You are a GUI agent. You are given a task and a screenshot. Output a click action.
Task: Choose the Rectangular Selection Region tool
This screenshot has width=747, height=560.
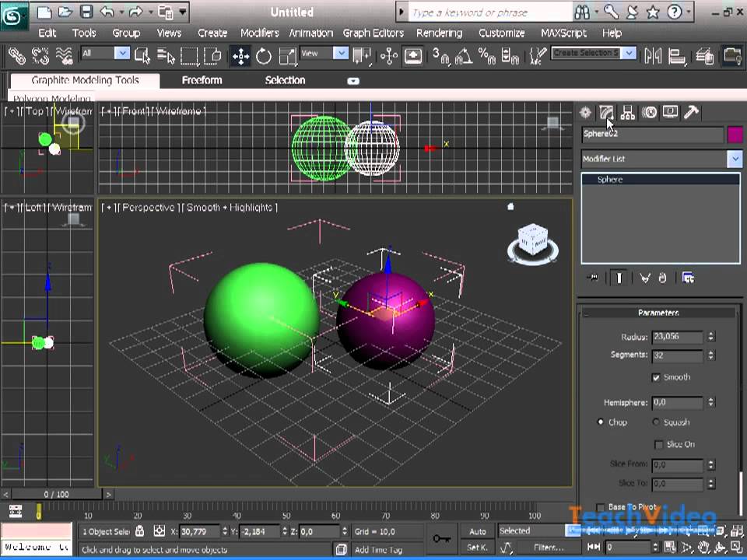click(x=189, y=56)
